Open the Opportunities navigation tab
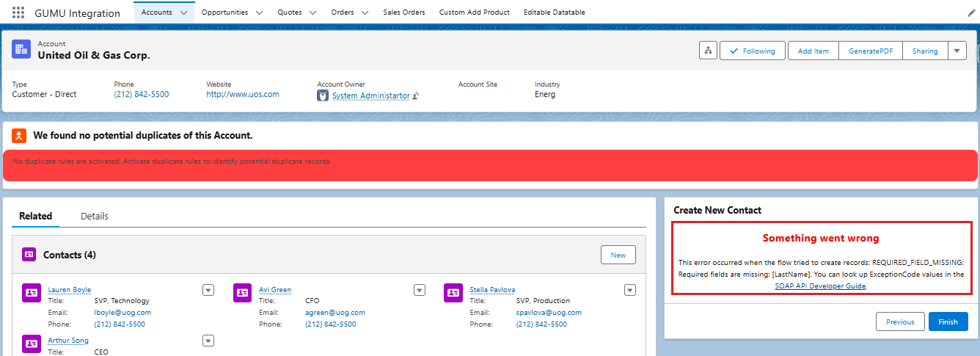980x356 pixels. click(x=224, y=12)
